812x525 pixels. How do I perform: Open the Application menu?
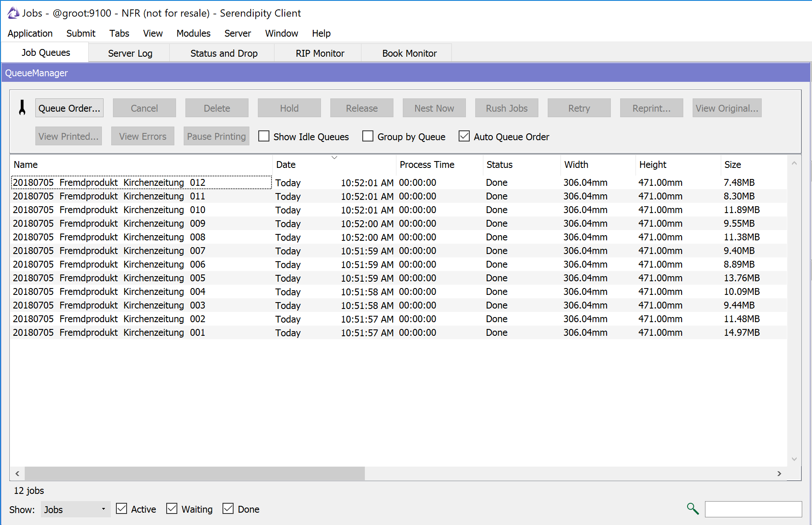(x=30, y=33)
